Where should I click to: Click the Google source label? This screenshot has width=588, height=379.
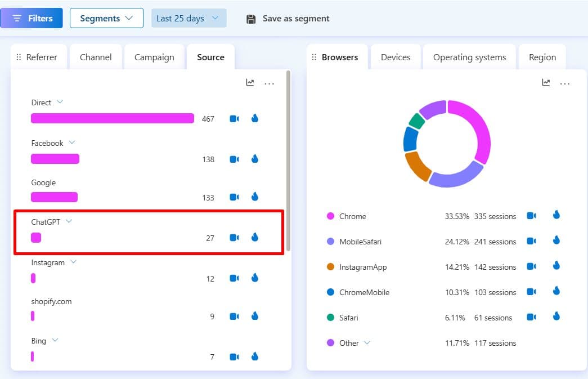click(x=43, y=182)
